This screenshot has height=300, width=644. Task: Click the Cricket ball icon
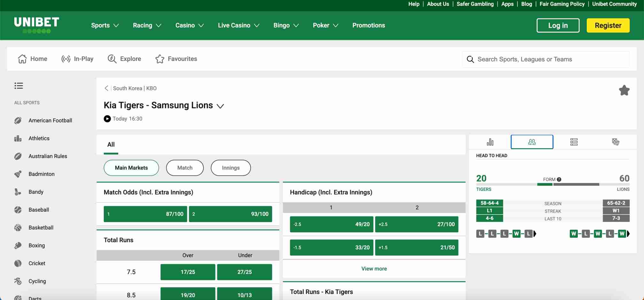(x=18, y=263)
